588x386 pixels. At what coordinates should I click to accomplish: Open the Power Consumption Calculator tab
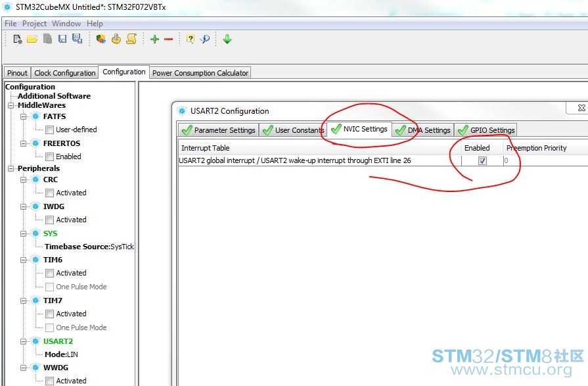(x=200, y=73)
